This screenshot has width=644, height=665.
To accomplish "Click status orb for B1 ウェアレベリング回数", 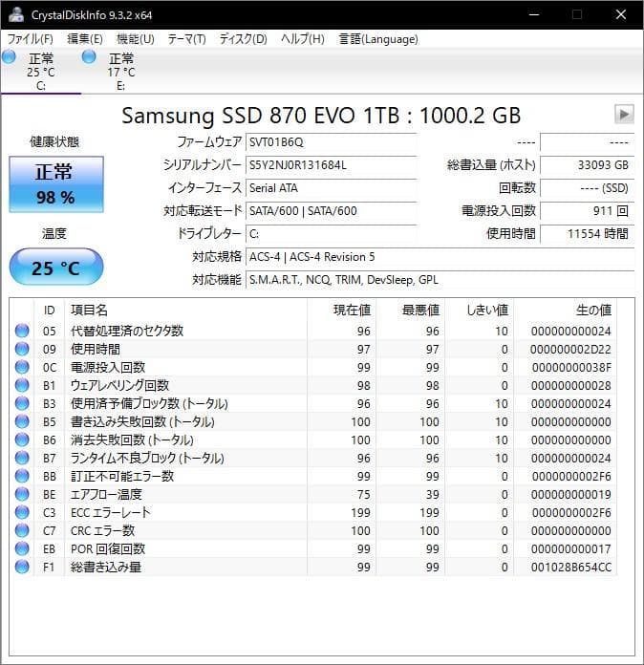I will [x=22, y=385].
